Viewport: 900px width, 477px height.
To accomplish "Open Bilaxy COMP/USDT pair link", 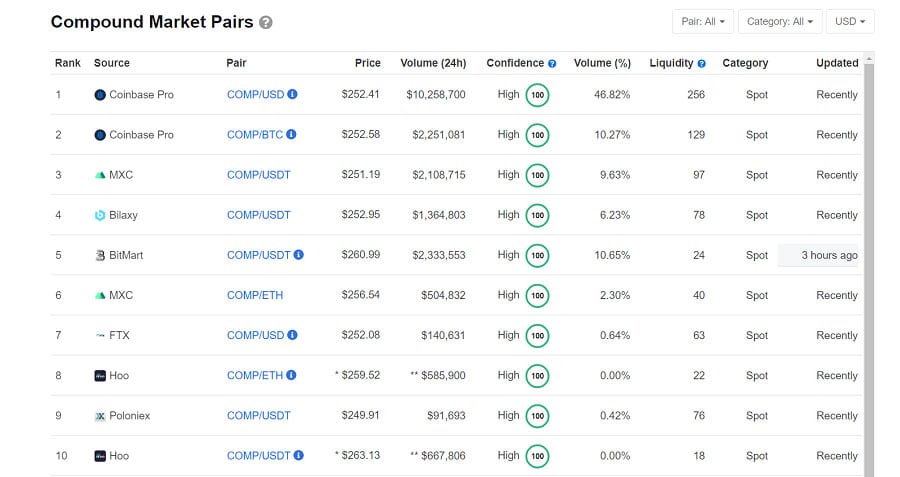I will coord(258,215).
